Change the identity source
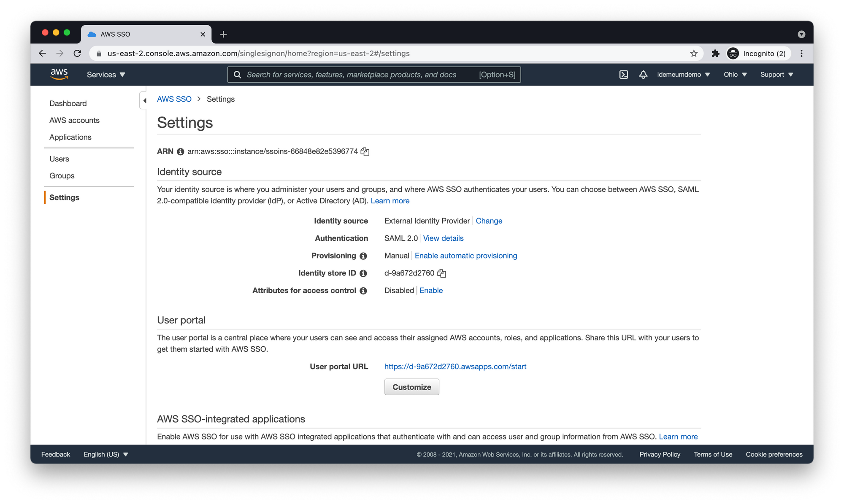 [489, 221]
